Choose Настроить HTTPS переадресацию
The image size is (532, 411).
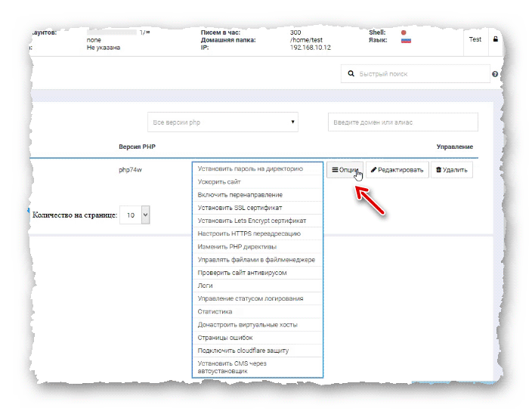257,233
